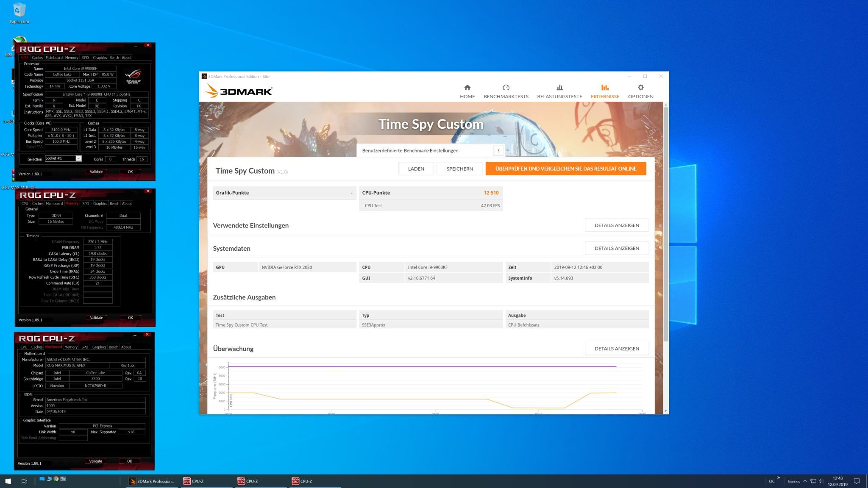Expand the hidden tray icons chevron
Image resolution: width=868 pixels, height=488 pixels.
coord(805,481)
